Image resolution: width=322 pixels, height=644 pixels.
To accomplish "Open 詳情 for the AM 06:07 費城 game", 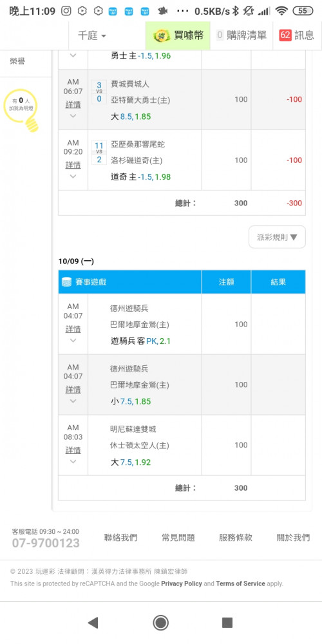I will [x=73, y=105].
